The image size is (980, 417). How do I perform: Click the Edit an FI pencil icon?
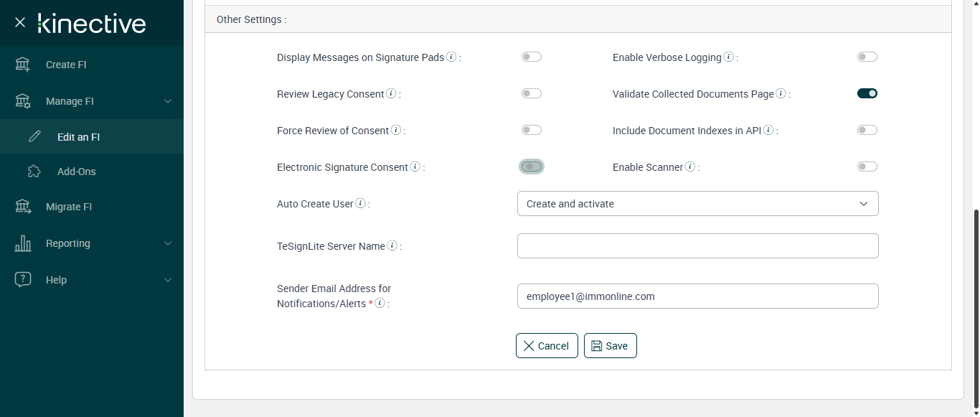34,136
